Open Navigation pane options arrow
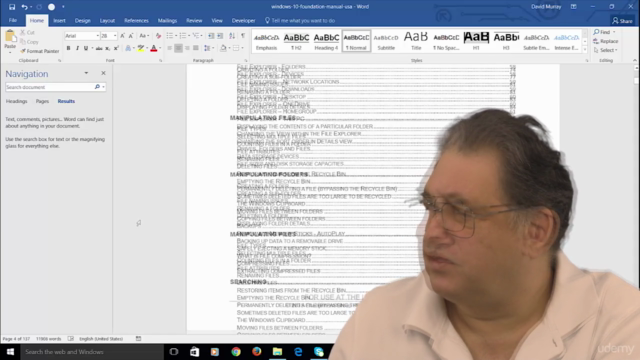 (x=86, y=73)
